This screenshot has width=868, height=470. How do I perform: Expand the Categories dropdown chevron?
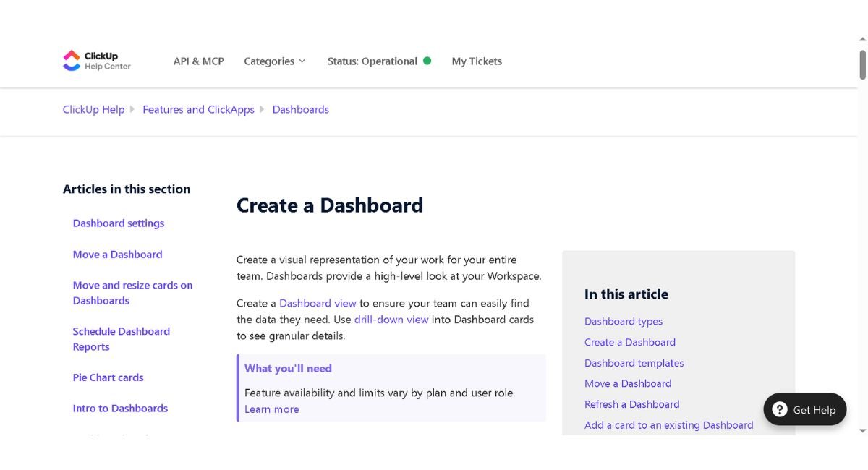(x=302, y=61)
